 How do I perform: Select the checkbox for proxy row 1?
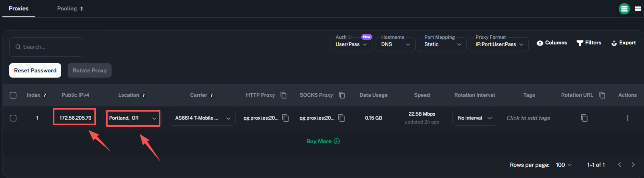[x=13, y=118]
